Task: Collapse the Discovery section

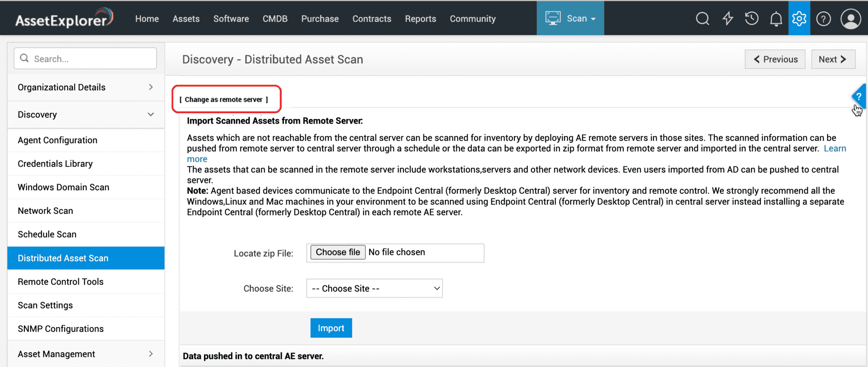Action: (86, 115)
